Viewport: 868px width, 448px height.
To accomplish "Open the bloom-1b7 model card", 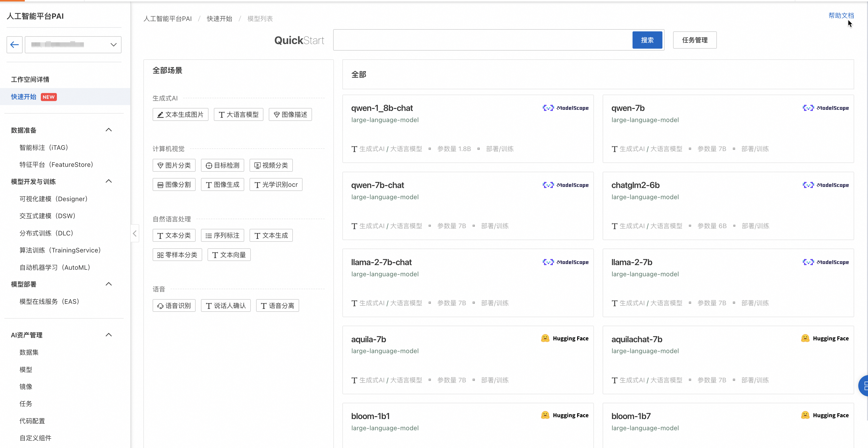I will (728, 426).
